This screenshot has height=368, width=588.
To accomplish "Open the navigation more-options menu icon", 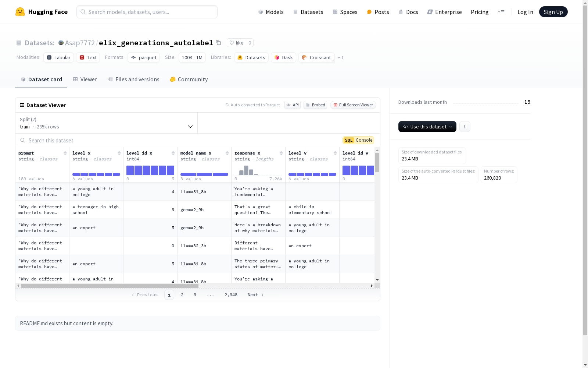I will click(501, 12).
